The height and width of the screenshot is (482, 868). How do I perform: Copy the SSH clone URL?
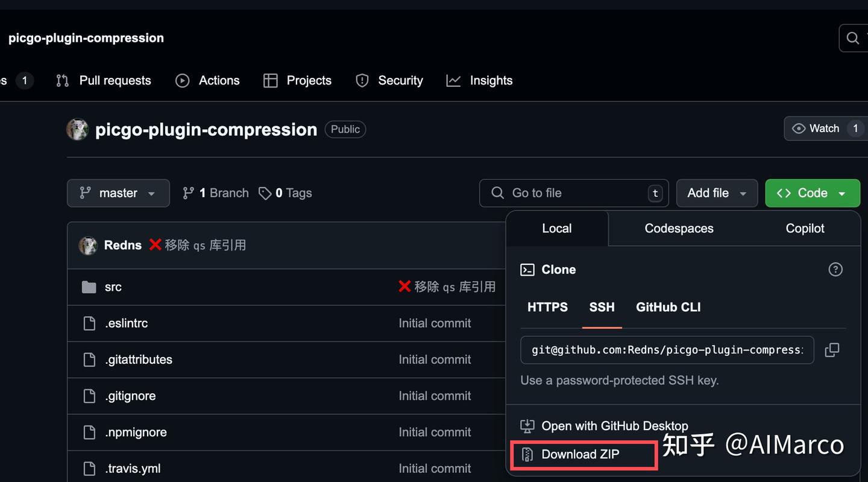[832, 350]
